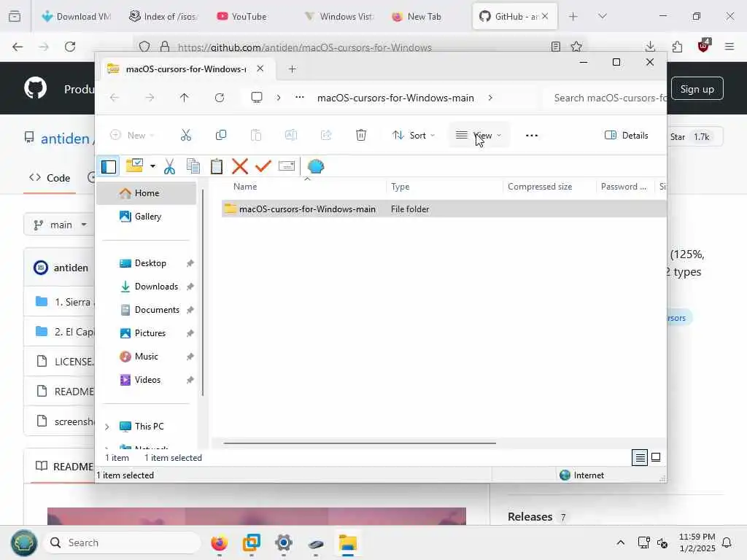Click the Delete trash can icon
This screenshot has height=560, width=747.
coord(361,135)
